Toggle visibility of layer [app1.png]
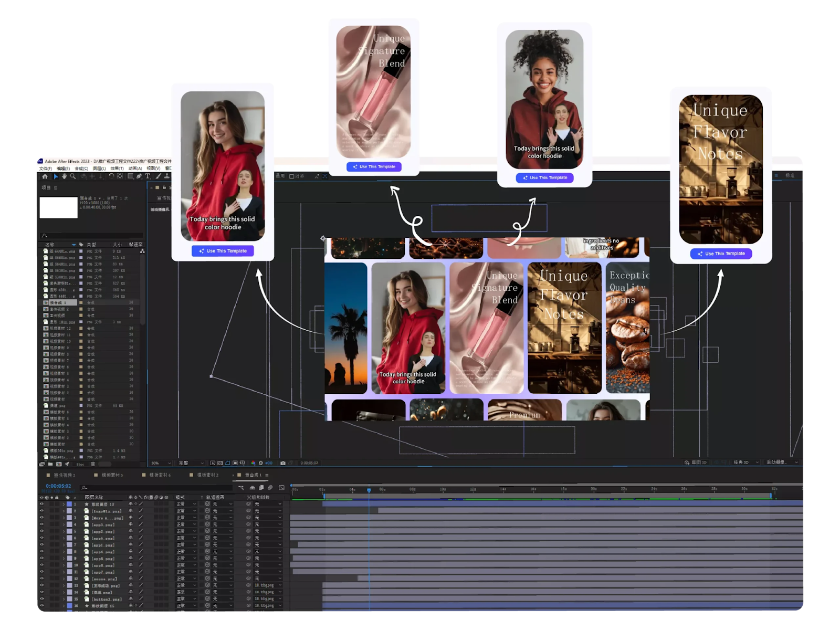This screenshot has width=840, height=630. pyautogui.click(x=41, y=544)
